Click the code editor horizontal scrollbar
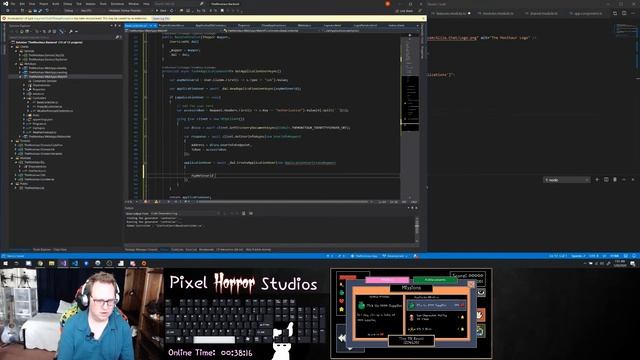This screenshot has width=640, height=360. [x=282, y=202]
